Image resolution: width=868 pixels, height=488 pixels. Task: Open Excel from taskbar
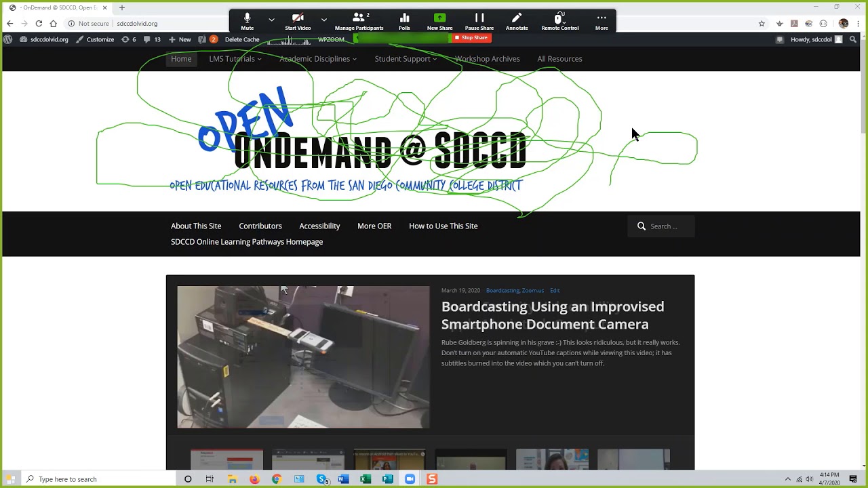[366, 479]
